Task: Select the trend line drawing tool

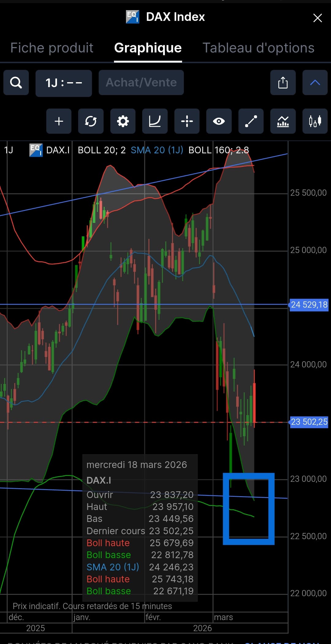Action: 251,121
